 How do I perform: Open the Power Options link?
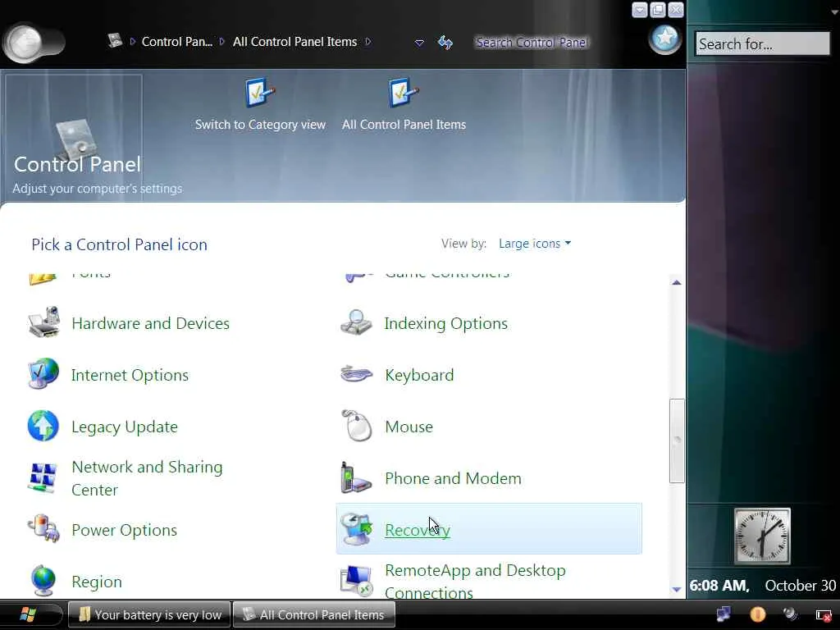point(125,531)
